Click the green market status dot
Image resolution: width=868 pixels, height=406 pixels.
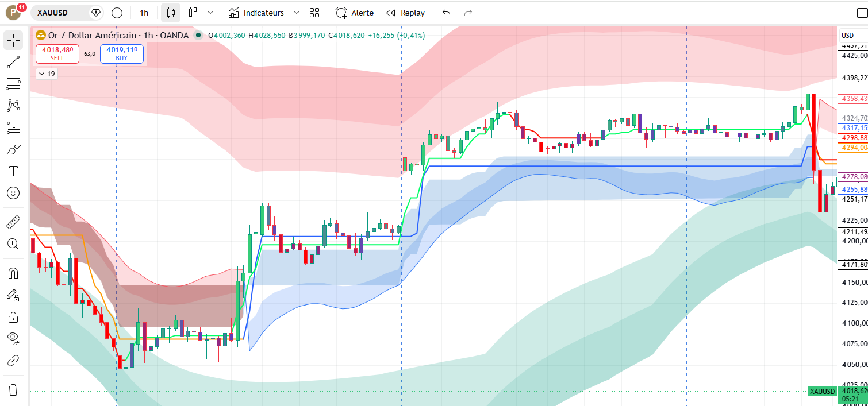tap(198, 36)
